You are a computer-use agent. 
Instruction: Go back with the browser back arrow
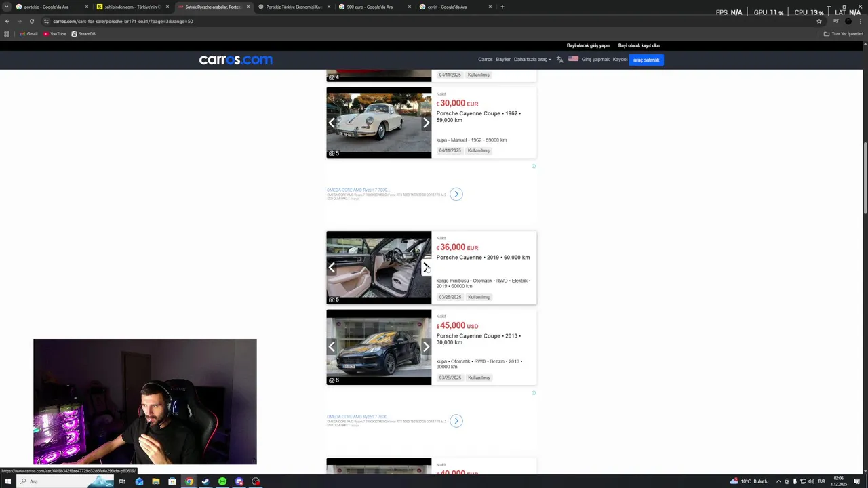(7, 21)
